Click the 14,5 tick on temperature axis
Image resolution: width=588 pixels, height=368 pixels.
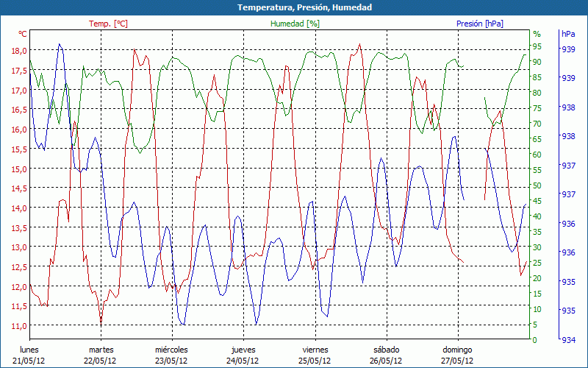[x=19, y=188]
